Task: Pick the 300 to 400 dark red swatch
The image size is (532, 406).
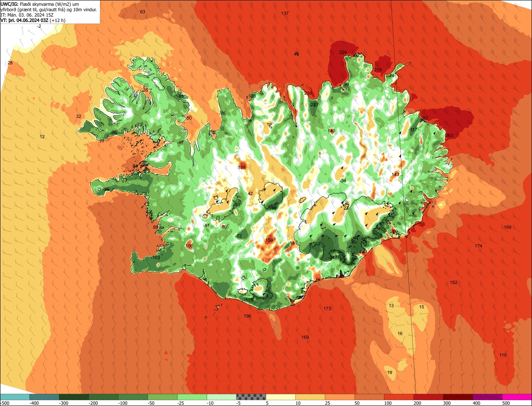Action: pyautogui.click(x=458, y=397)
